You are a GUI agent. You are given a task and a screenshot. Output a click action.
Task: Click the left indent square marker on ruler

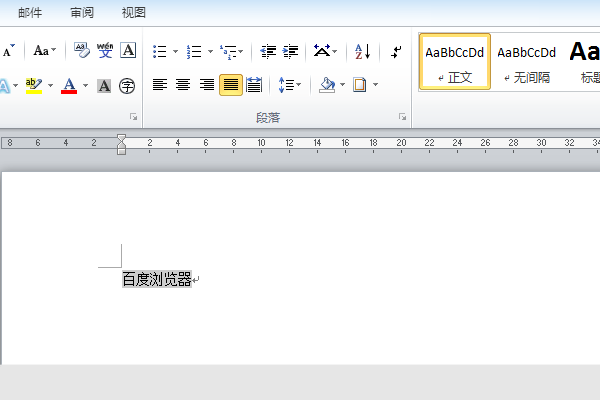coord(121,152)
